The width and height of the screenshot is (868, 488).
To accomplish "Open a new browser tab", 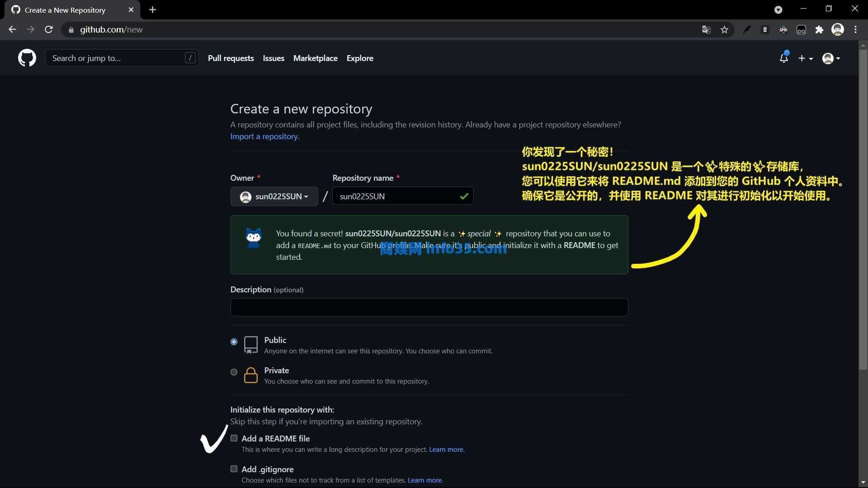I will pos(152,10).
